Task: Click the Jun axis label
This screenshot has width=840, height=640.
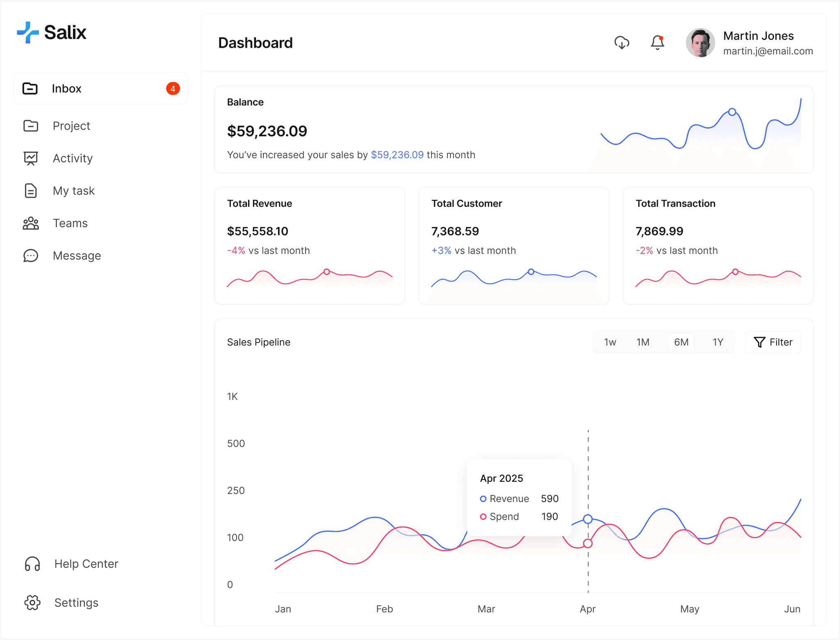Action: (x=792, y=609)
